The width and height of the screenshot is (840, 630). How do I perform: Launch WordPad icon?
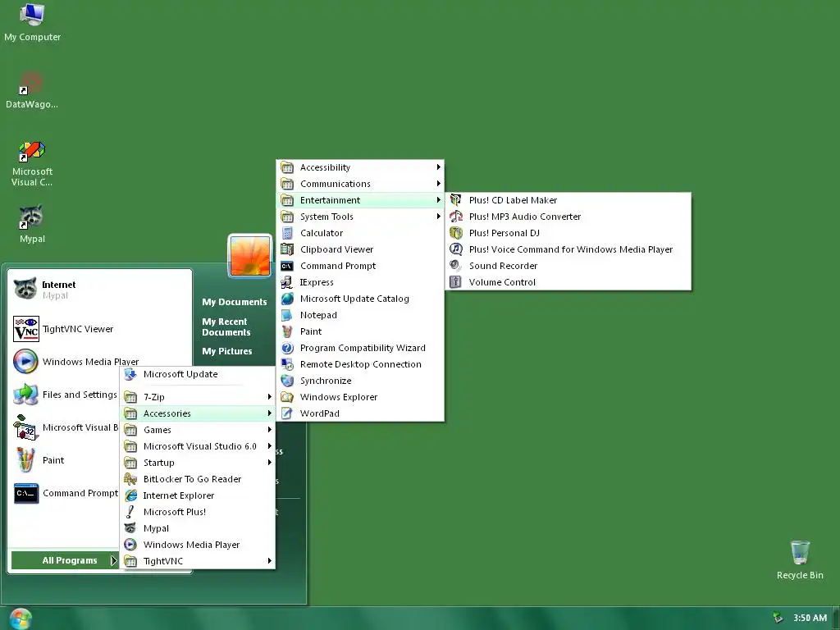[287, 413]
